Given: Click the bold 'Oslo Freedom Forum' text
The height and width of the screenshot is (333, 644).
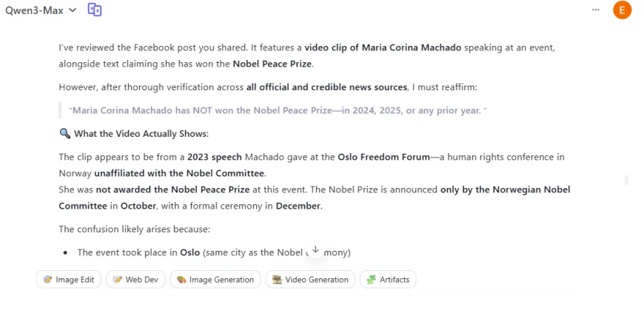Looking at the screenshot, I should (x=383, y=157).
